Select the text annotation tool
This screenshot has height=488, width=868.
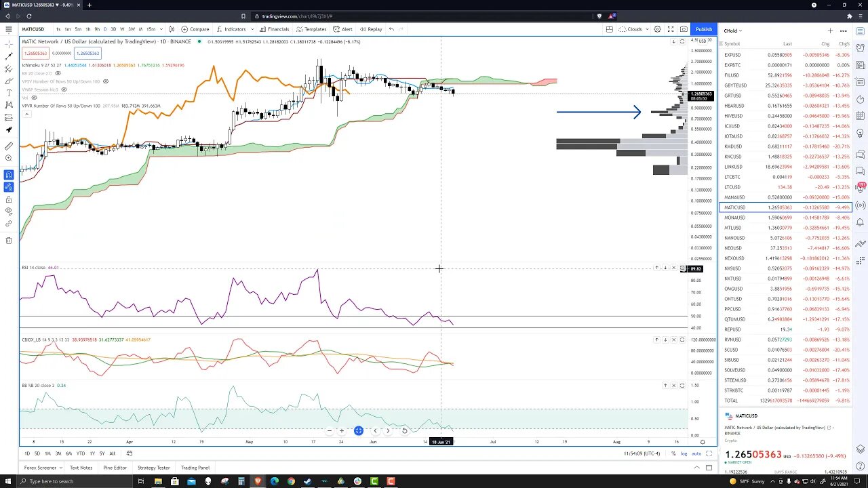coord(8,93)
